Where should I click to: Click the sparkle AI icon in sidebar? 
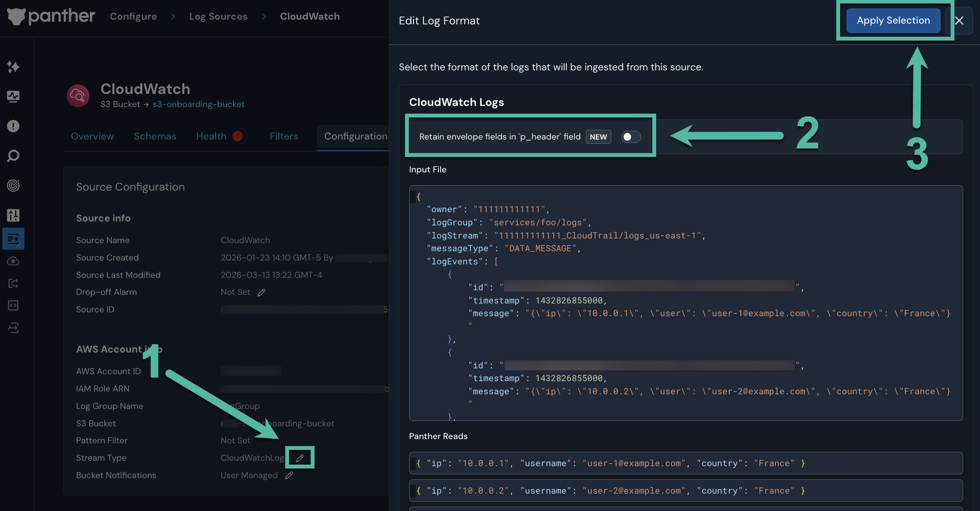[13, 67]
